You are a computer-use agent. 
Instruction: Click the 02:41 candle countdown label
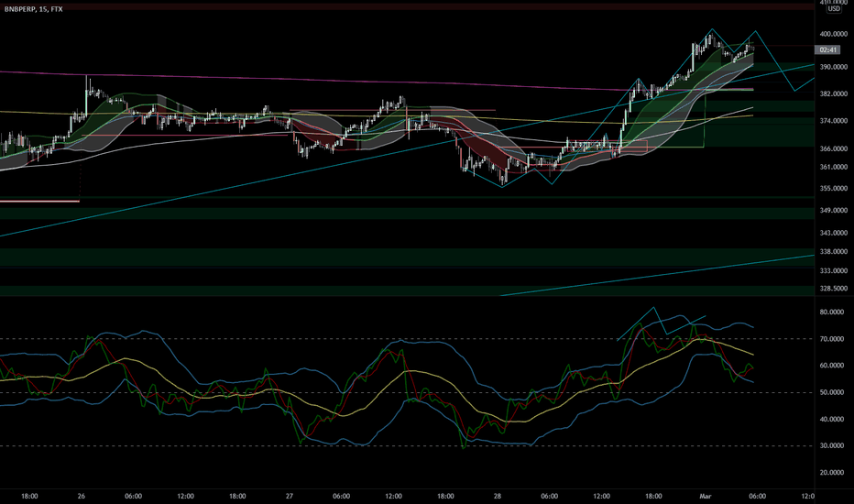pos(827,50)
